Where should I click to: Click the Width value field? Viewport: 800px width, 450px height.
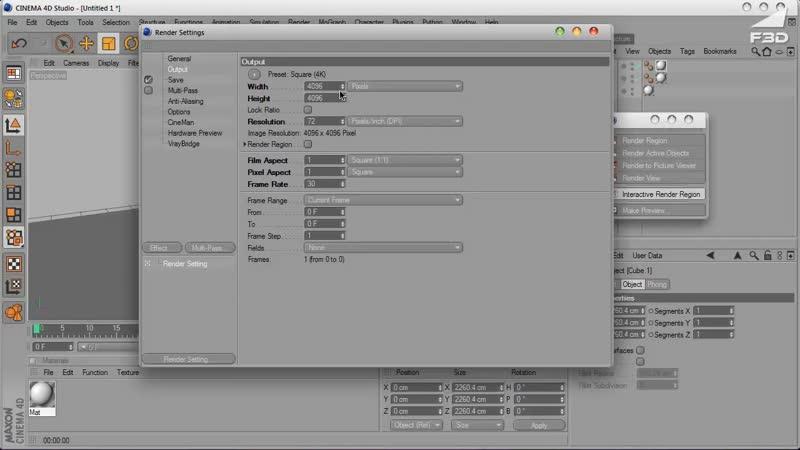(x=322, y=86)
